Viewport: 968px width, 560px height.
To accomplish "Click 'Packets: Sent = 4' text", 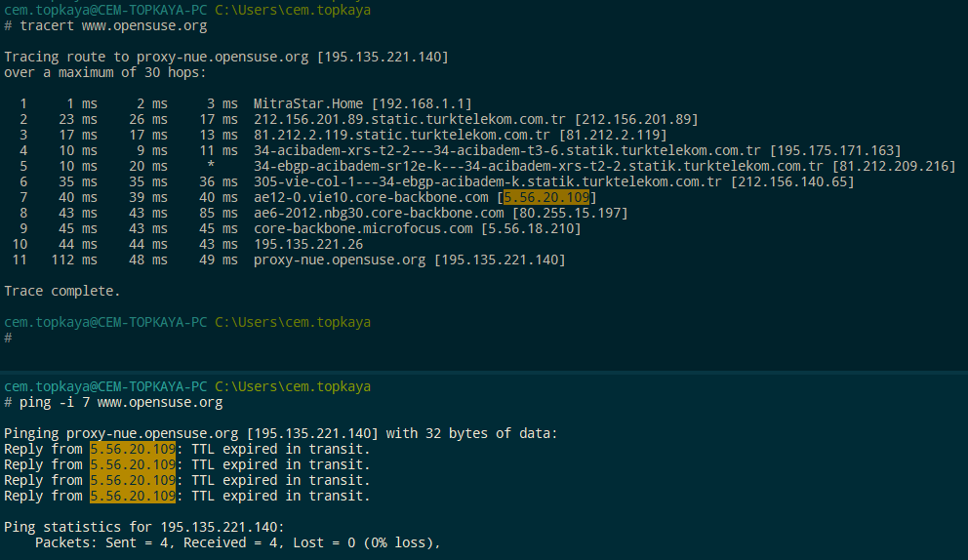I will [x=101, y=542].
